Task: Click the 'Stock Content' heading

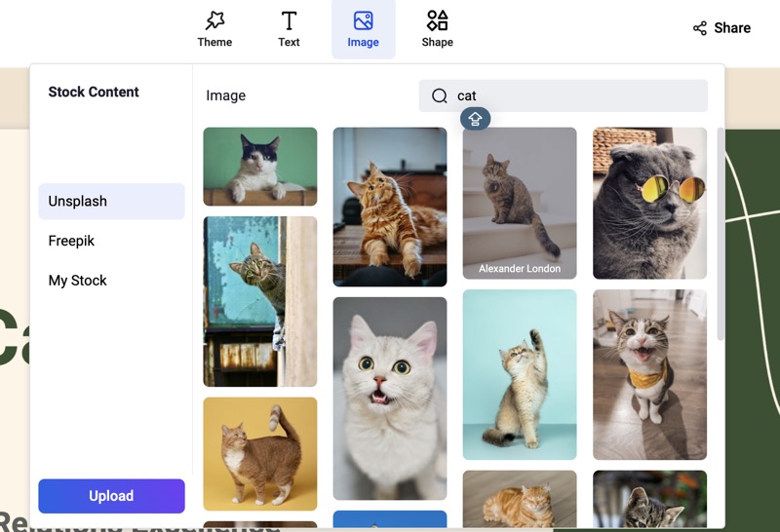Action: 94,92
